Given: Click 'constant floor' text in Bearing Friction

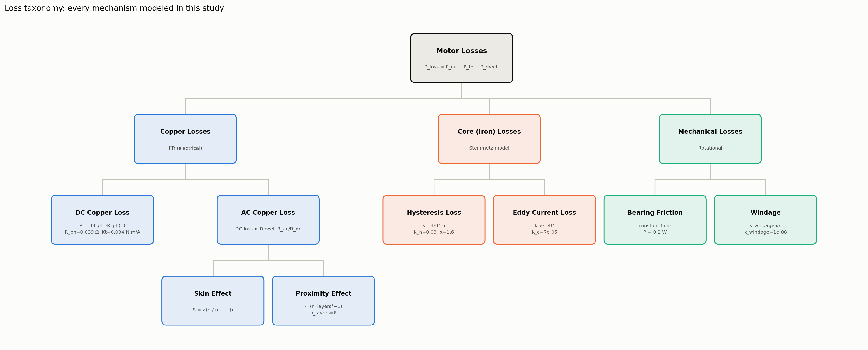Looking at the screenshot, I should point(655,226).
